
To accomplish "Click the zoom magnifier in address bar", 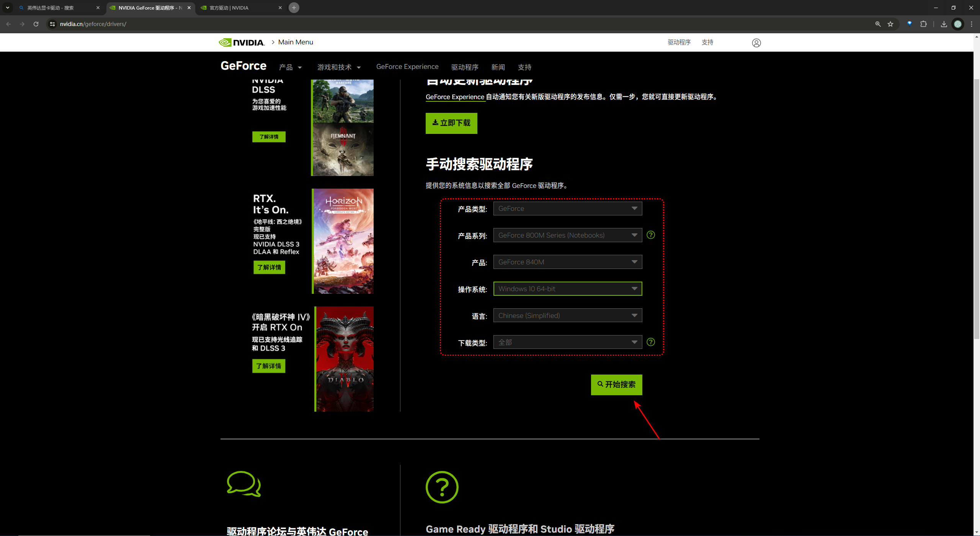I will coord(878,24).
